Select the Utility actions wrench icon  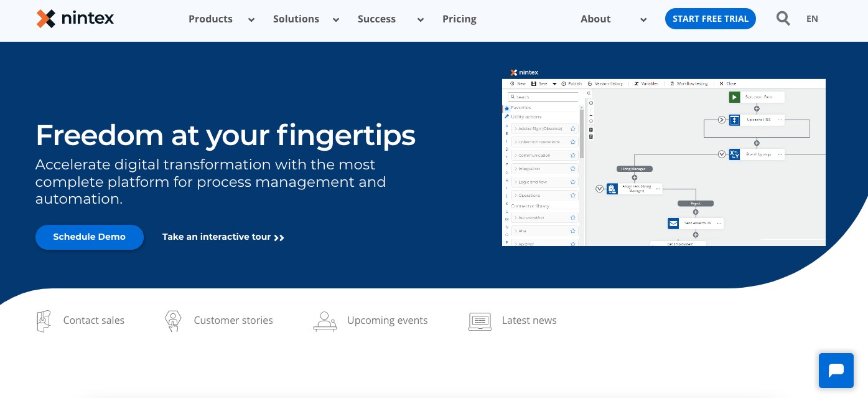coord(506,116)
